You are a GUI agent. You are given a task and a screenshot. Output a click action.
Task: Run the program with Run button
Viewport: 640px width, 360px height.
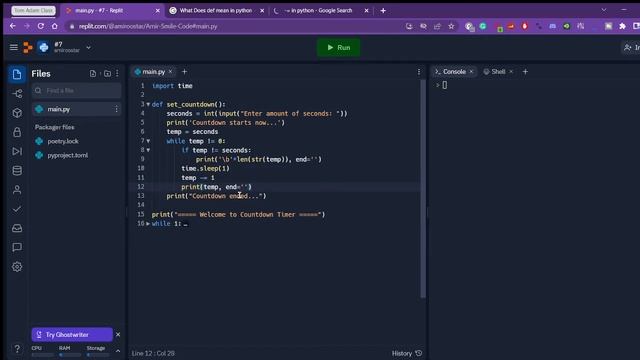pos(339,47)
